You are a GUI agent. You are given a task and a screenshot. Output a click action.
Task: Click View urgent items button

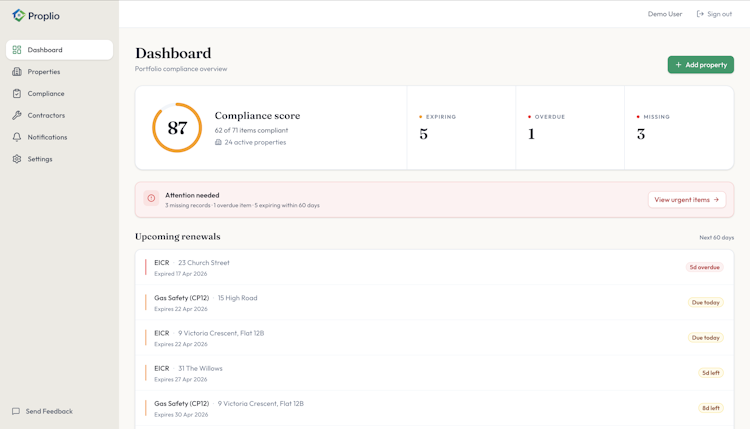[x=686, y=200]
